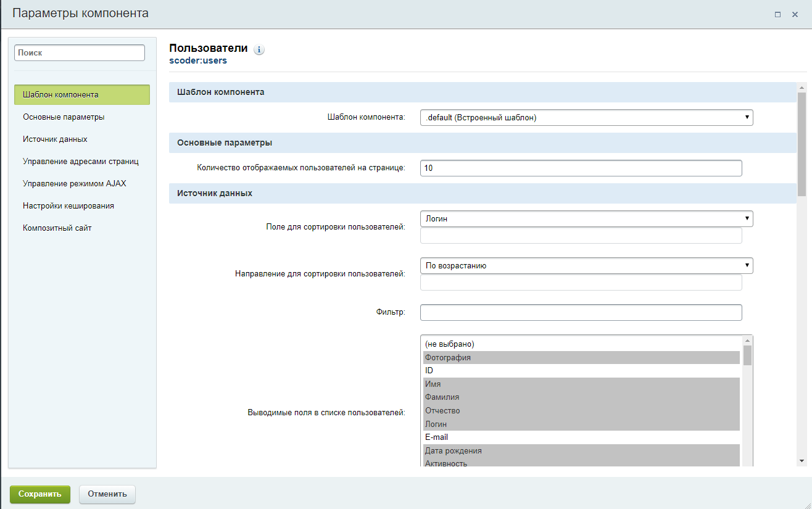The width and height of the screenshot is (812, 509).
Task: Click the fields list scroll-down arrow
Action: click(x=801, y=461)
